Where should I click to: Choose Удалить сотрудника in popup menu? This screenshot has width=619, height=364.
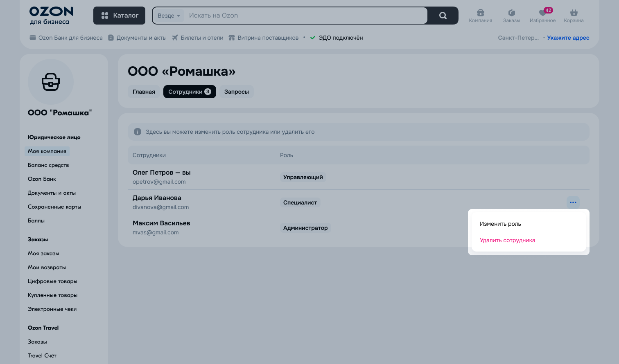(507, 240)
